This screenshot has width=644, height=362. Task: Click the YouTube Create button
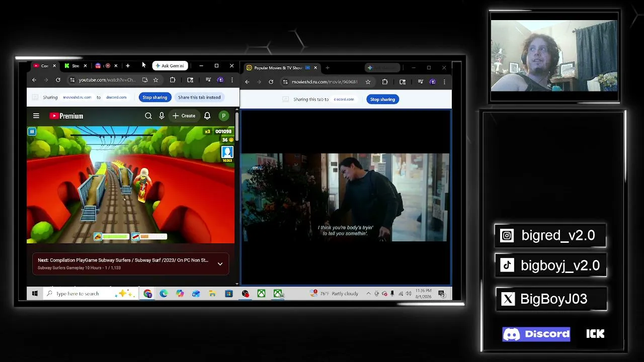click(184, 116)
